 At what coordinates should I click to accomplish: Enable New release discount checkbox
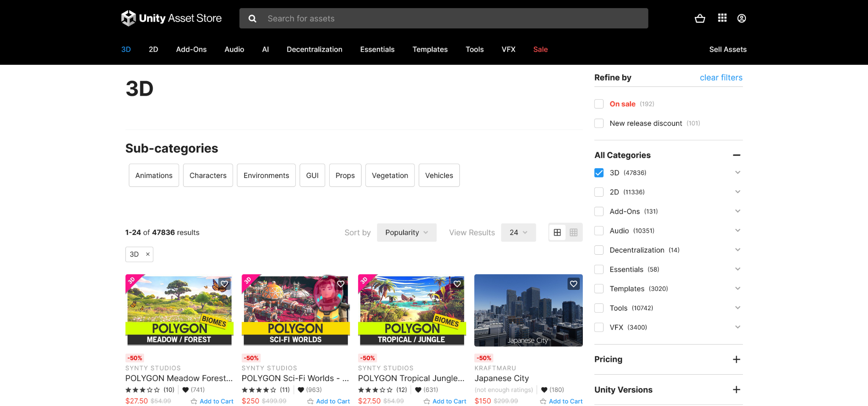[x=599, y=123]
